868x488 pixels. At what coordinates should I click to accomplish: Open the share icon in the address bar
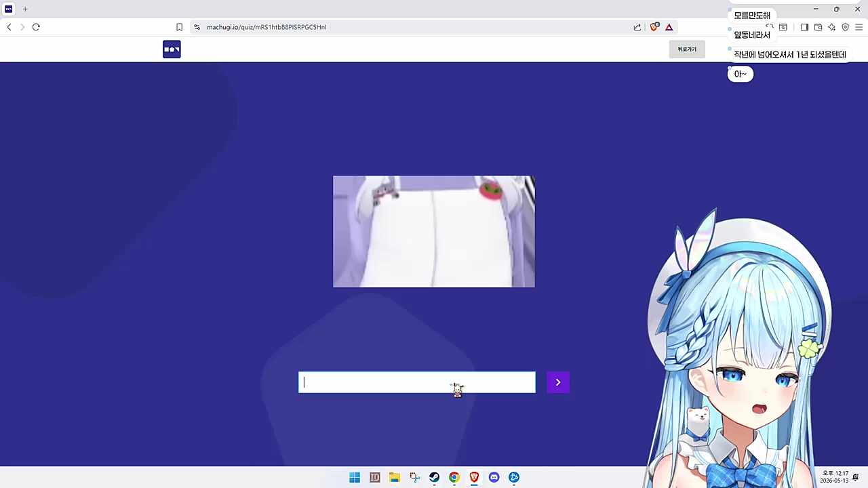[637, 27]
